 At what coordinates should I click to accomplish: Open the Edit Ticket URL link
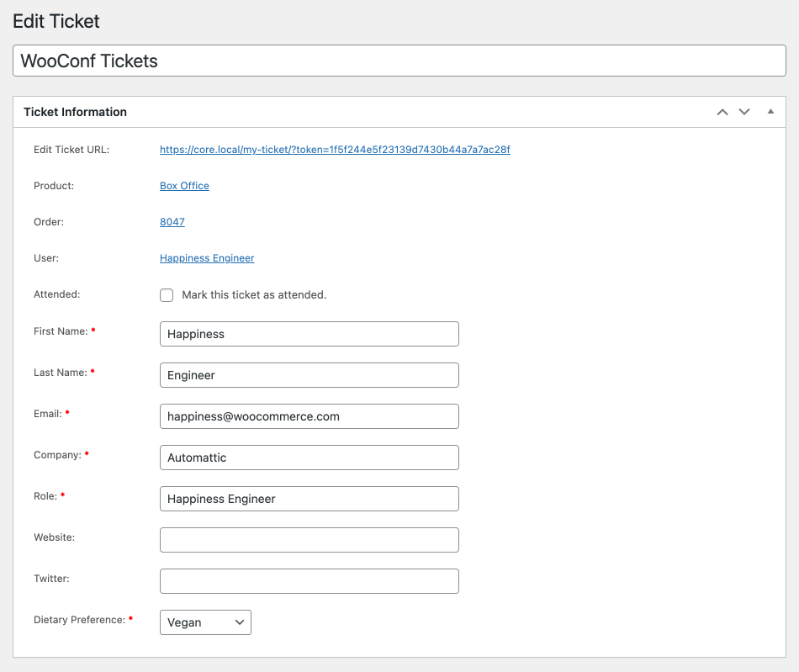(x=335, y=150)
